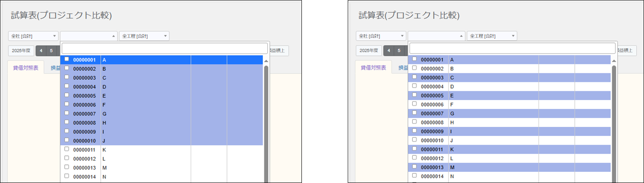644x183 pixels.
Task: Collapse the open project dropdown in left panel
Action: click(x=89, y=36)
